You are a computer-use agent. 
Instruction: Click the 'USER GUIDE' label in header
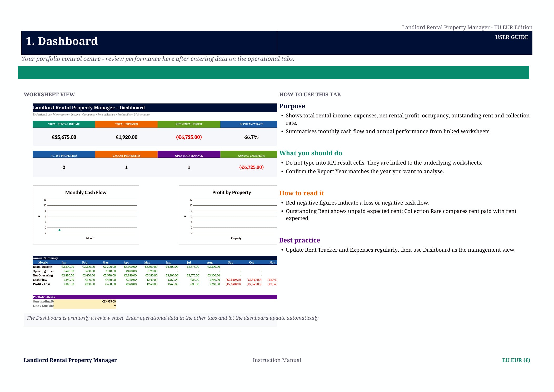[511, 37]
